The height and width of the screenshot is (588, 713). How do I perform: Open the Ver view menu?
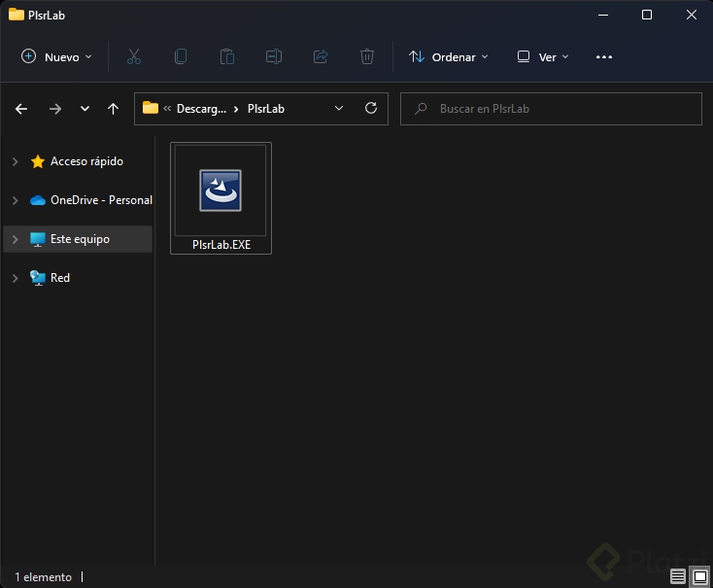pos(543,57)
